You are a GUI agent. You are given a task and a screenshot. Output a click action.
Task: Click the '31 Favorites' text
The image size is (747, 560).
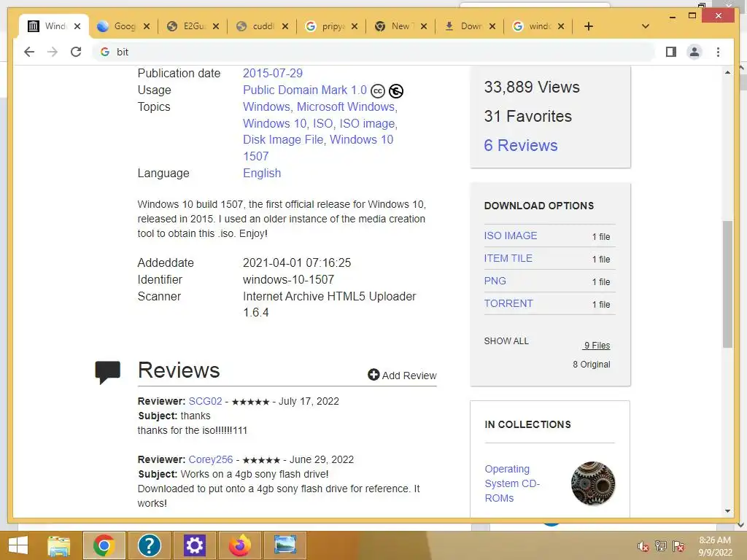(528, 116)
